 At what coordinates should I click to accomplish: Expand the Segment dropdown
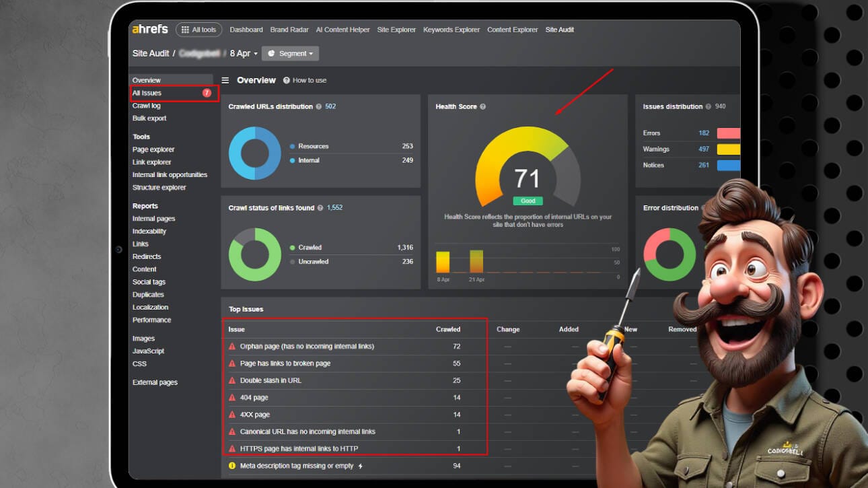(x=290, y=54)
